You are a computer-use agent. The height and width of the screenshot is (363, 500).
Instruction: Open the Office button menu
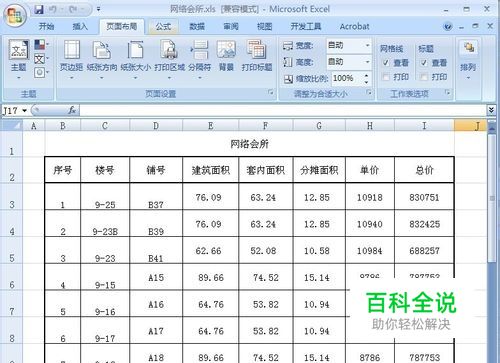14,15
